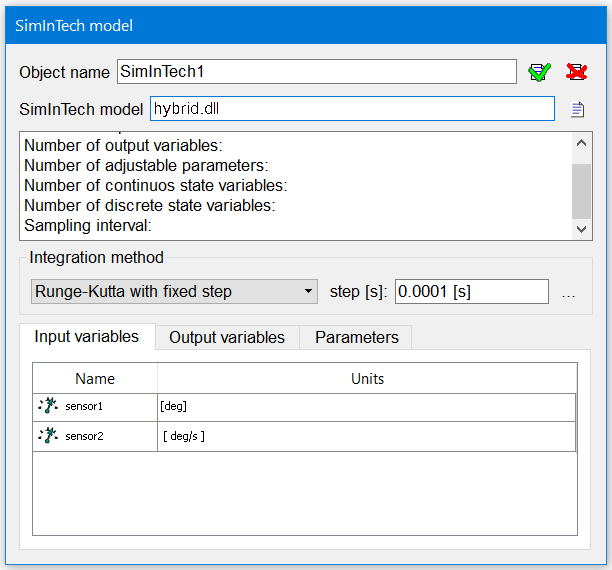
Task: Click the info panel scroll down arrow
Action: [582, 229]
